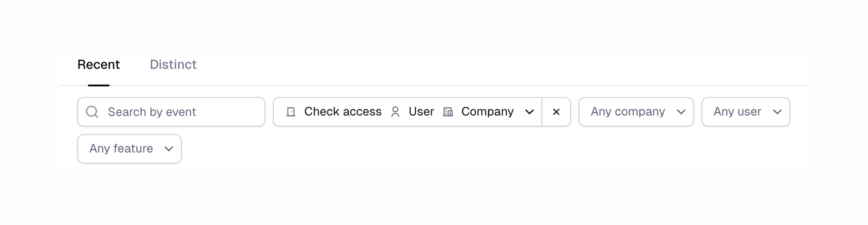Click the chevron beside Any feature
868x225 pixels.
[169, 149]
